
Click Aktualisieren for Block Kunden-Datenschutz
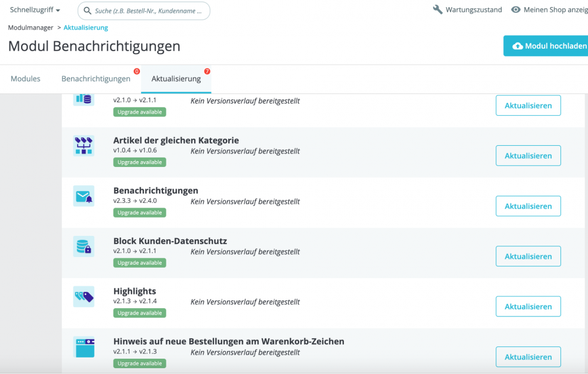click(527, 256)
